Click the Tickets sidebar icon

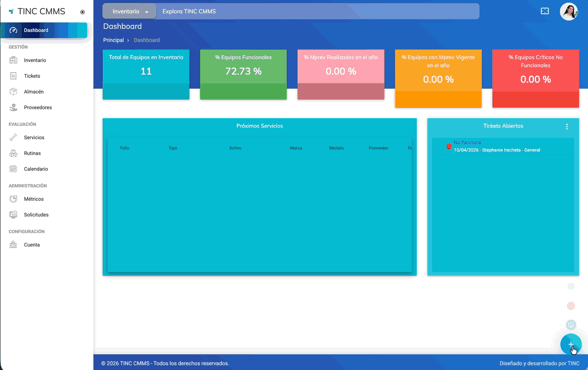[x=13, y=76]
